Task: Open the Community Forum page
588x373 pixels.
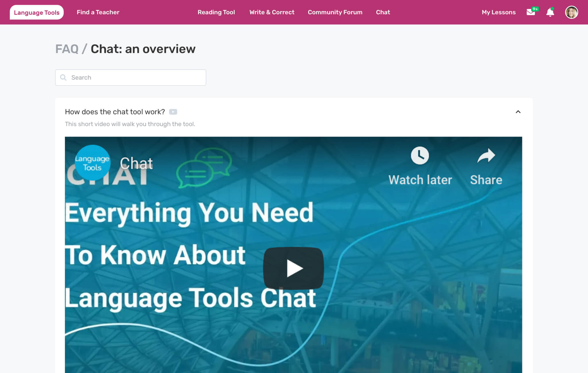Action: click(335, 12)
